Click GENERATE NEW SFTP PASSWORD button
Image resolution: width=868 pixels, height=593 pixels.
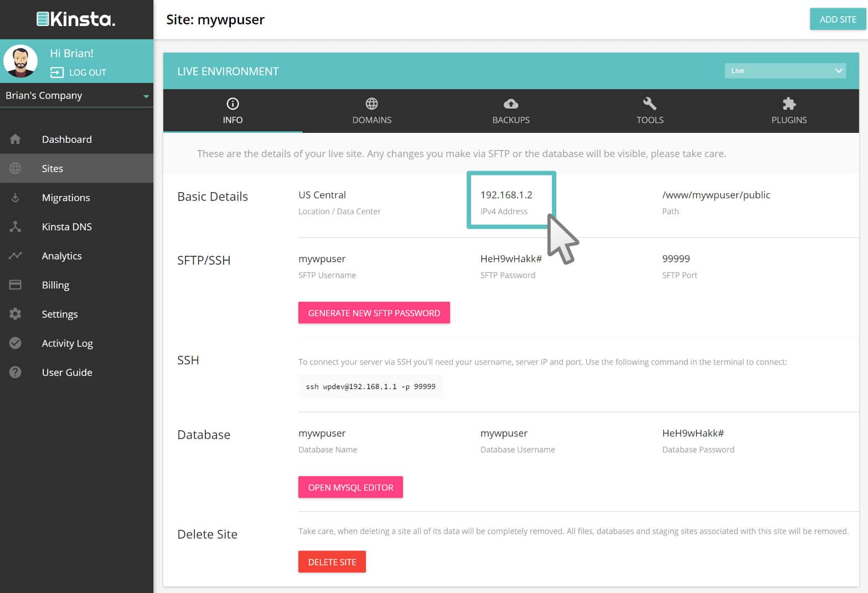374,313
